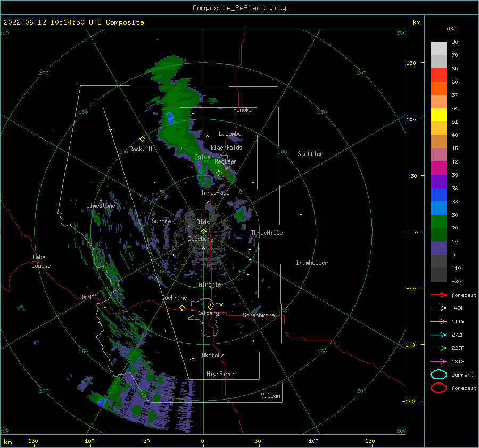Click the Calgary city label
This screenshot has width=479, height=448.
click(x=208, y=313)
